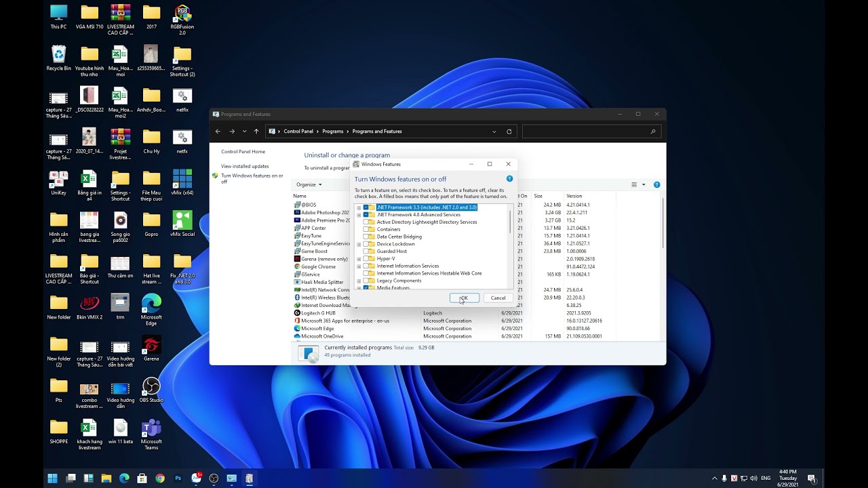Viewport: 868px width, 488px height.
Task: Click the change view icon in Programs list
Action: pos(634,184)
